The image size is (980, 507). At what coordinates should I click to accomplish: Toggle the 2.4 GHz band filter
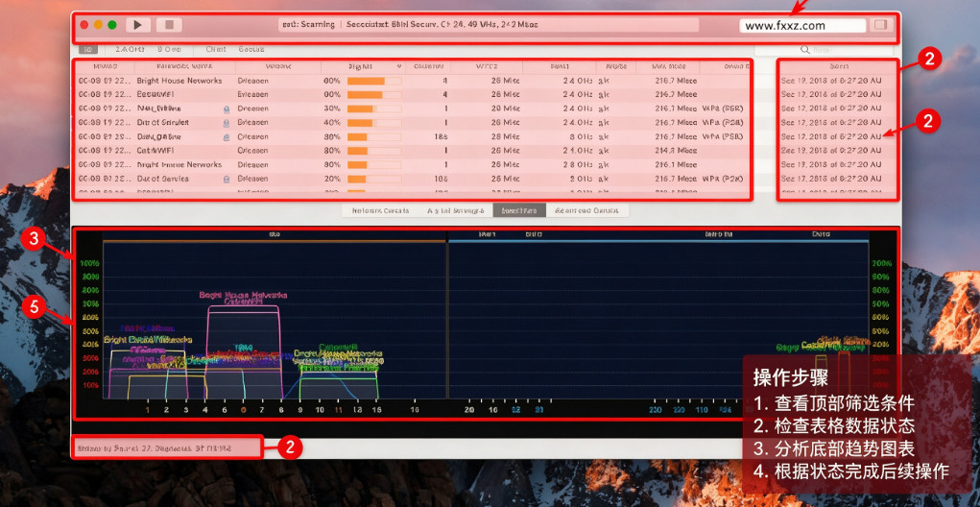click(130, 49)
